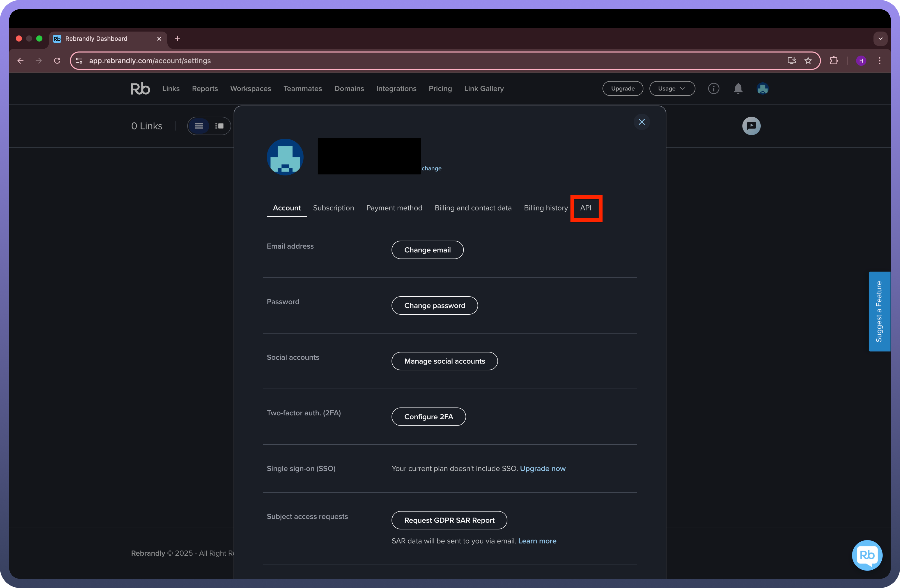The height and width of the screenshot is (588, 900).
Task: Open the notifications bell
Action: pos(738,88)
